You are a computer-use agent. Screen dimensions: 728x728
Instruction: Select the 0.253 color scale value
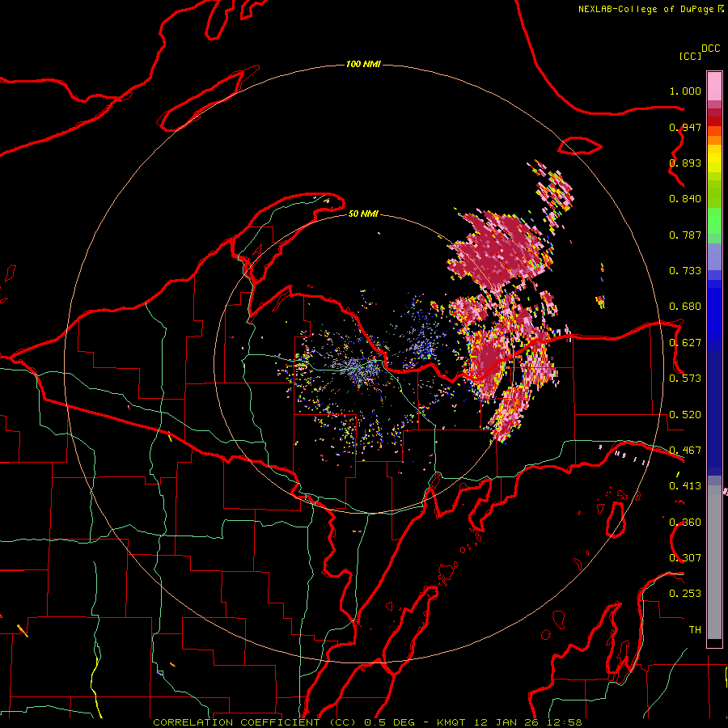685,594
